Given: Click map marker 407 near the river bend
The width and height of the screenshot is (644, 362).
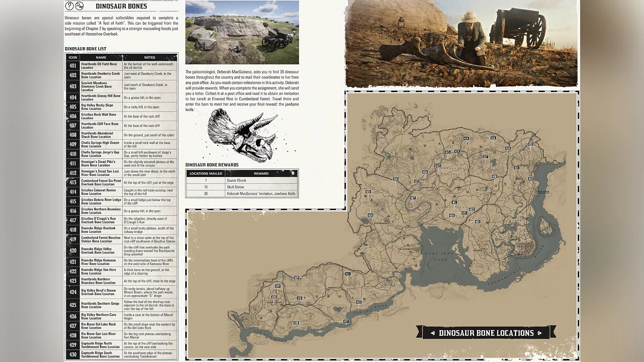Looking at the screenshot, I should pos(413,198).
